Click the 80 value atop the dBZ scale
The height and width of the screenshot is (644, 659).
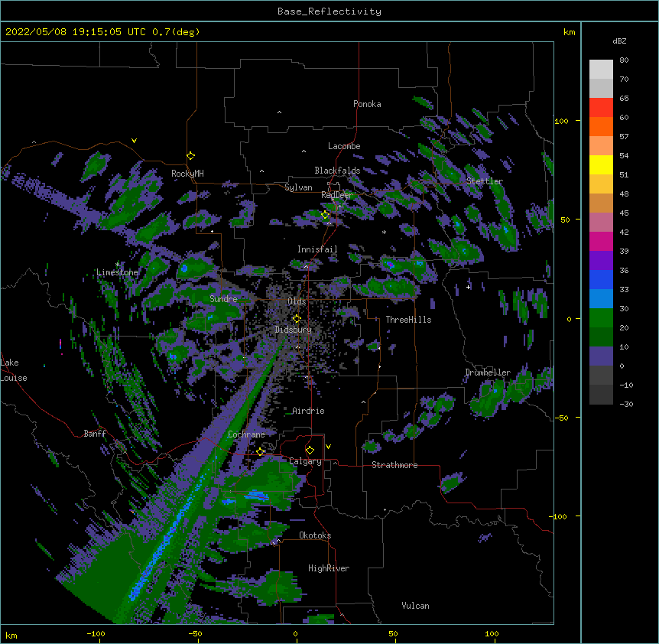(x=624, y=60)
